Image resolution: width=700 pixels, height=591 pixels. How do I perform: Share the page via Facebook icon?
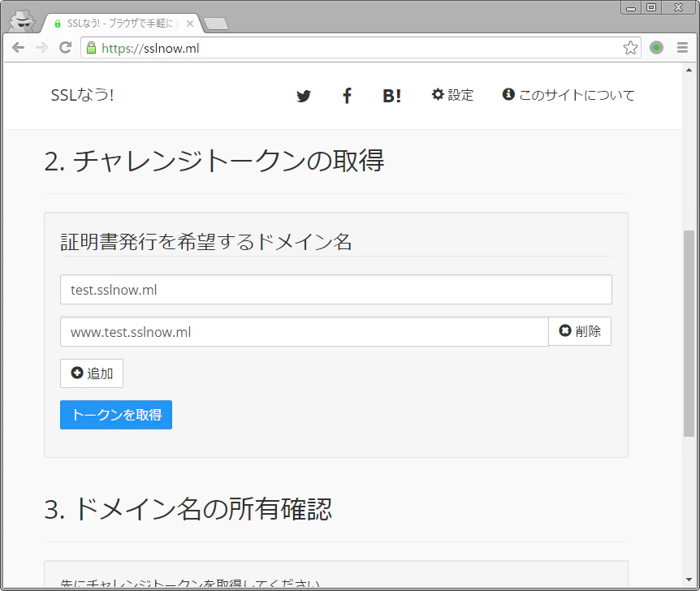tap(347, 96)
